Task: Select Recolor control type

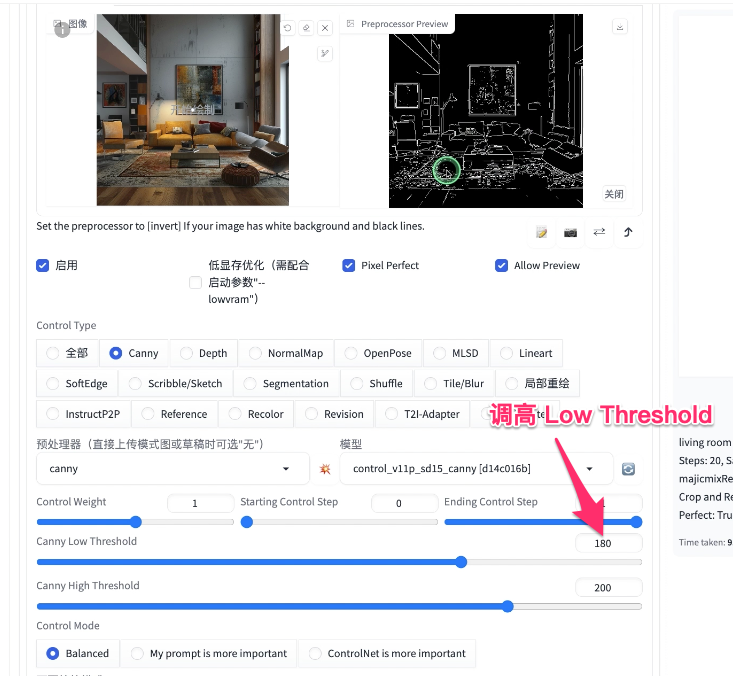Action: 256,414
